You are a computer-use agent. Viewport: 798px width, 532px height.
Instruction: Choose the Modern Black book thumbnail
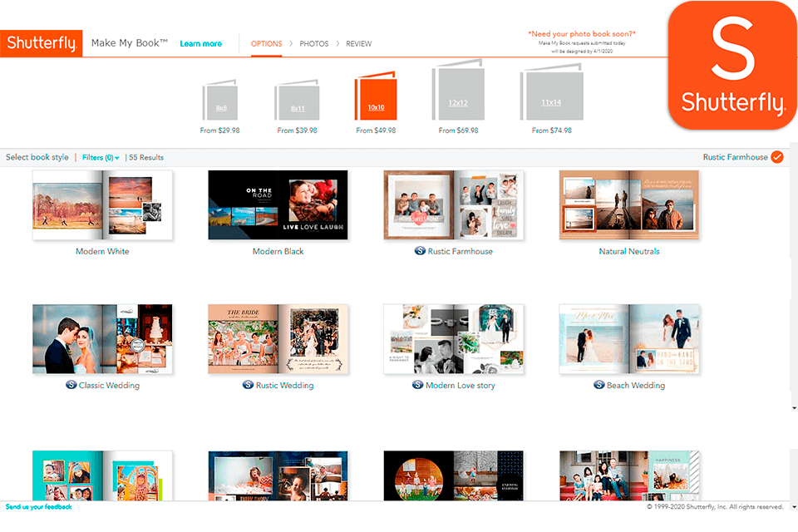tap(278, 205)
